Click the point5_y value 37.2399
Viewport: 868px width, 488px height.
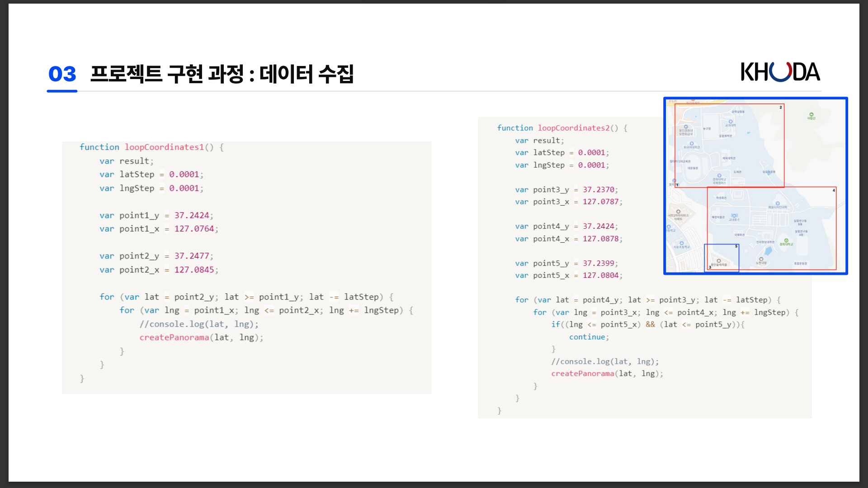point(598,263)
